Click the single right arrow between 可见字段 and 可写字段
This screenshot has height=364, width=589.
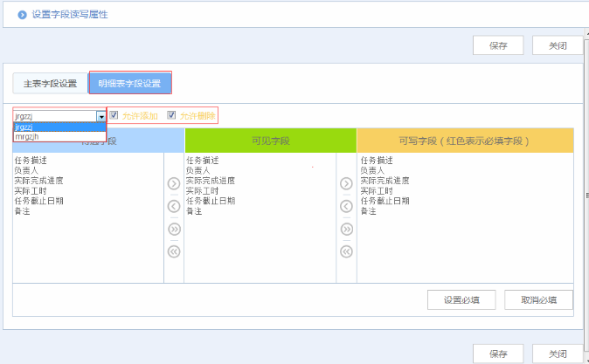pyautogui.click(x=346, y=184)
